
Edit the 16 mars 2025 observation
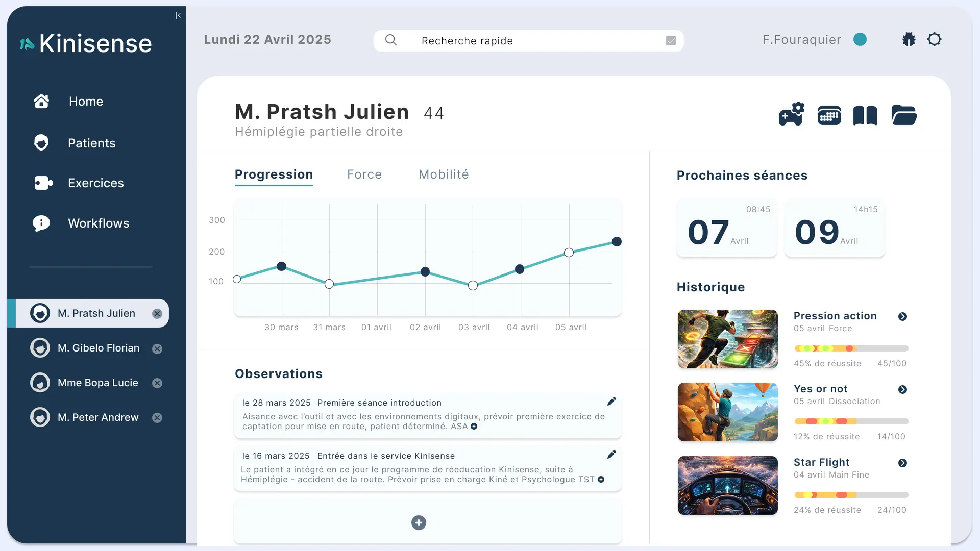[x=611, y=455]
